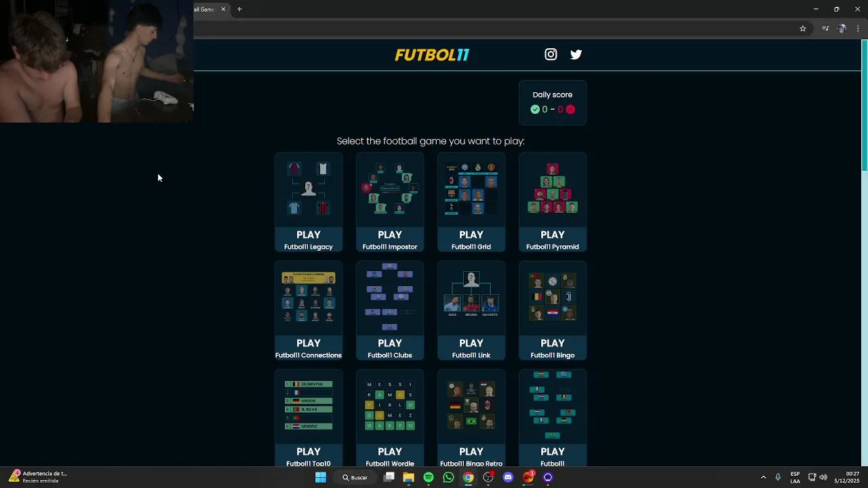Open the Futbol11 Link game thumbnail
Viewport: 868px width, 488px height.
point(471,297)
